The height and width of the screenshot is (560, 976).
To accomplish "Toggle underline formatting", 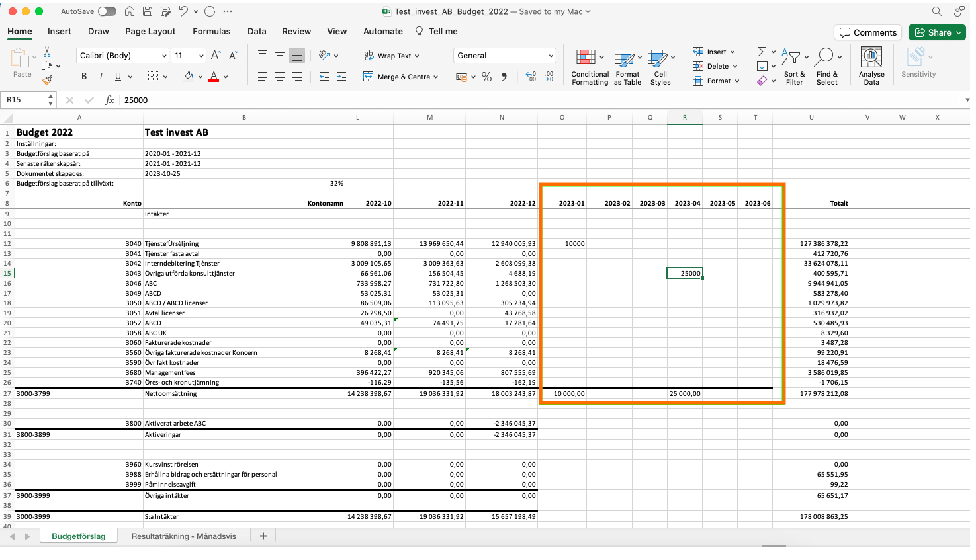I will (118, 77).
